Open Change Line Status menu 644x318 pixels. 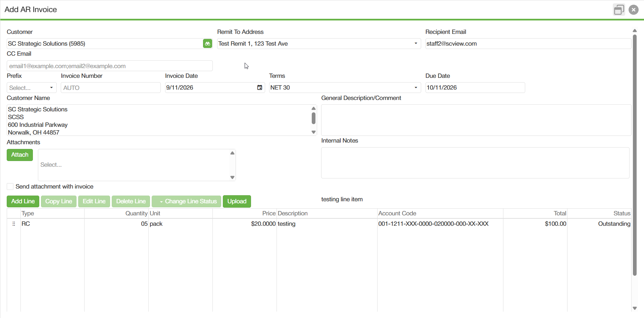pos(187,201)
